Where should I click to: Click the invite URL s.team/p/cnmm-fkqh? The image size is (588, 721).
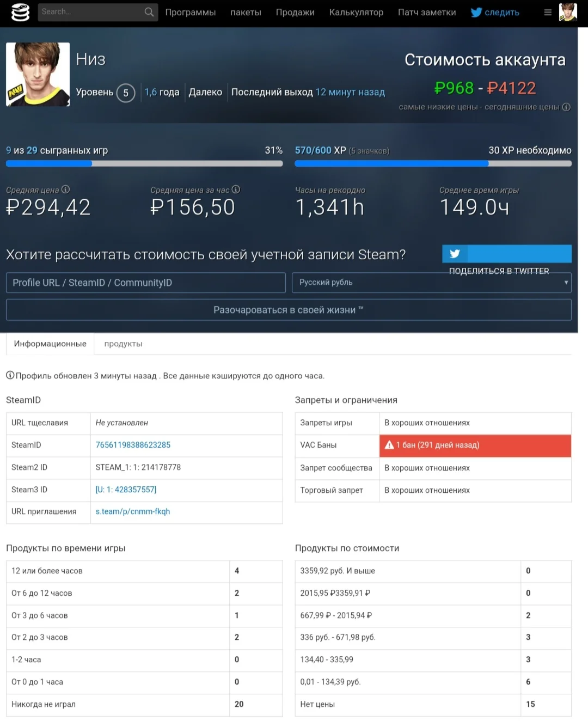[132, 511]
